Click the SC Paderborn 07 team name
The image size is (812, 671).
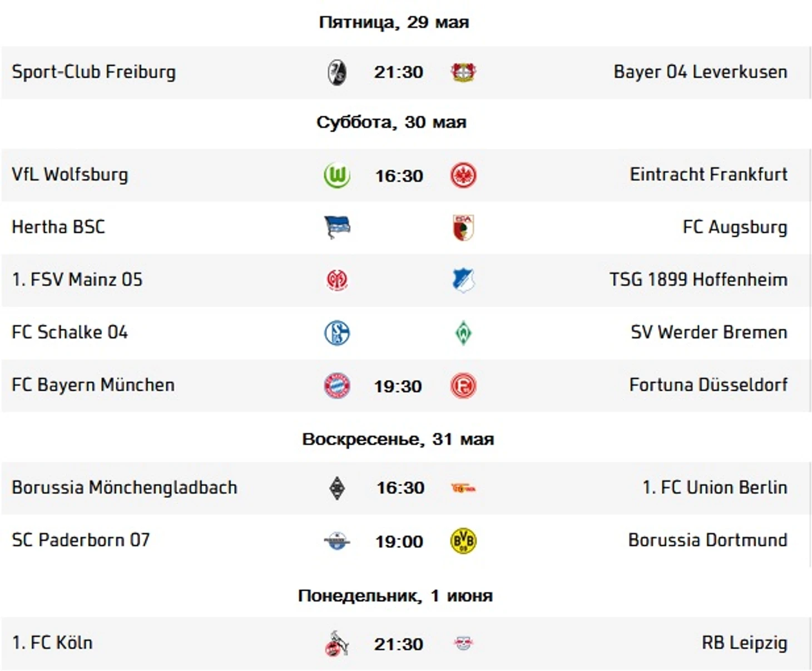coord(81,540)
